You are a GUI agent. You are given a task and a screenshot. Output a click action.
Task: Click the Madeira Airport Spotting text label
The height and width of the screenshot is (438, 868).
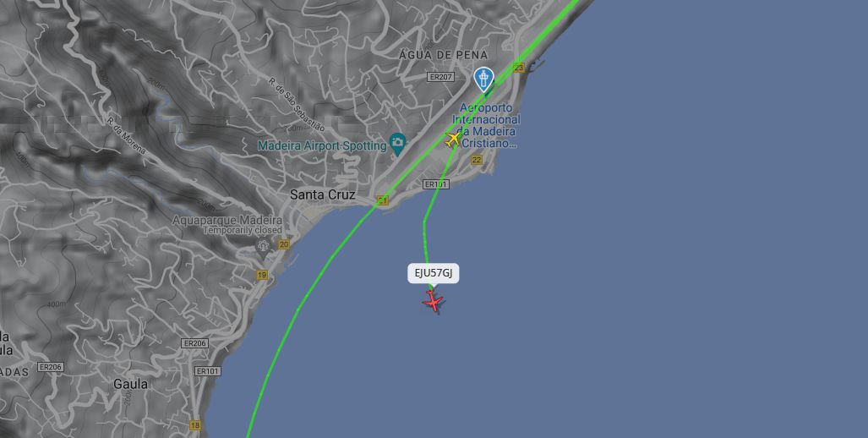click(322, 145)
